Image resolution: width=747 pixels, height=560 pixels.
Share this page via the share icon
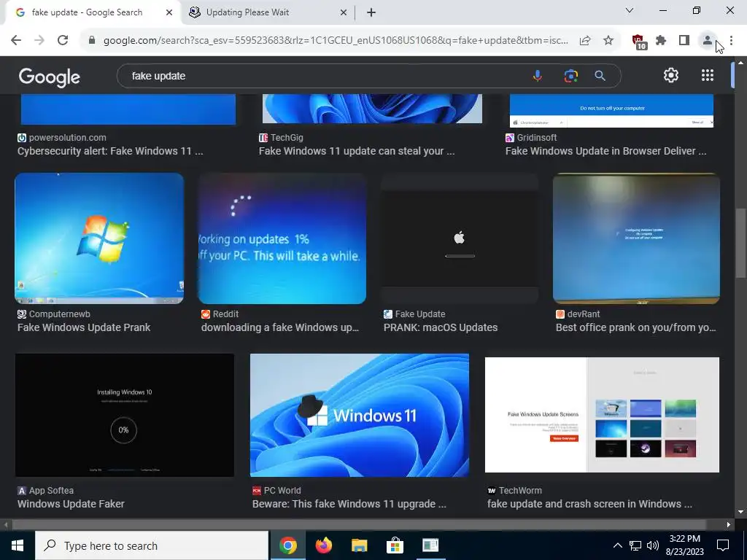(x=585, y=41)
